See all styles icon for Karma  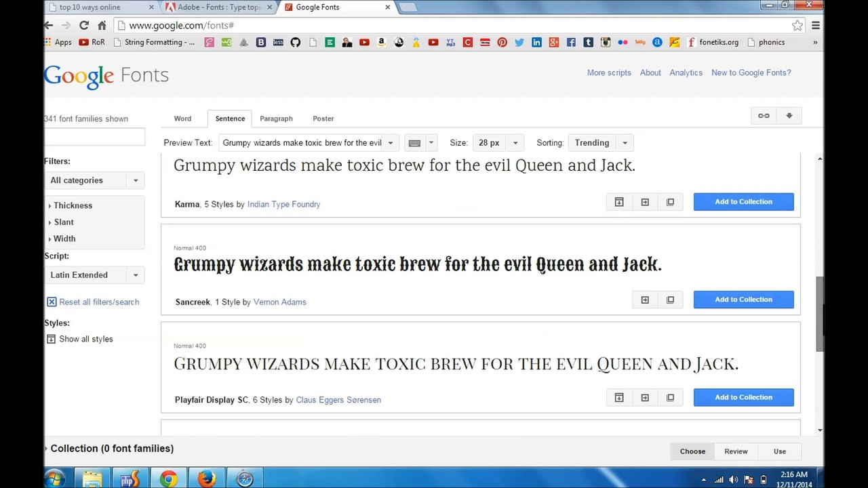(x=671, y=202)
